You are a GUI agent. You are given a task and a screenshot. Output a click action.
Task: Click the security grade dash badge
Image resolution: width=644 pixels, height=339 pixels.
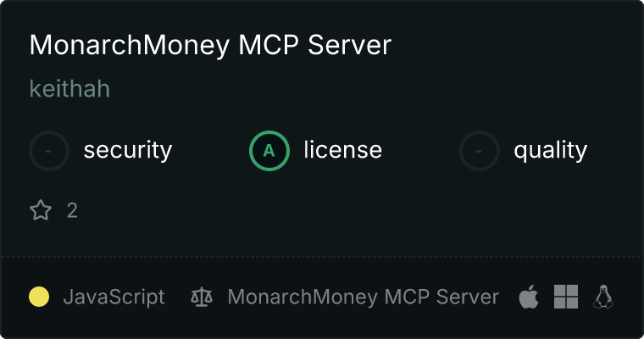click(49, 151)
